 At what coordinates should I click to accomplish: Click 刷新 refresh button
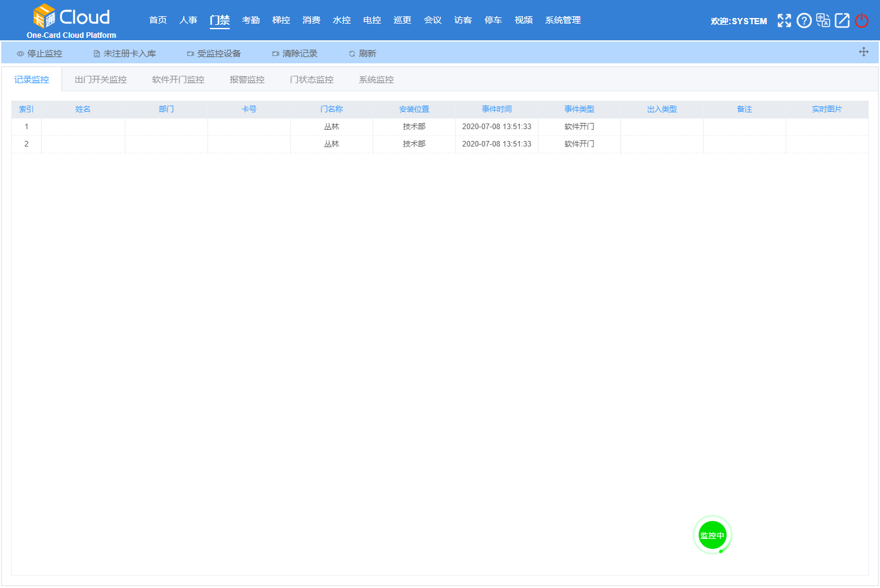click(363, 54)
